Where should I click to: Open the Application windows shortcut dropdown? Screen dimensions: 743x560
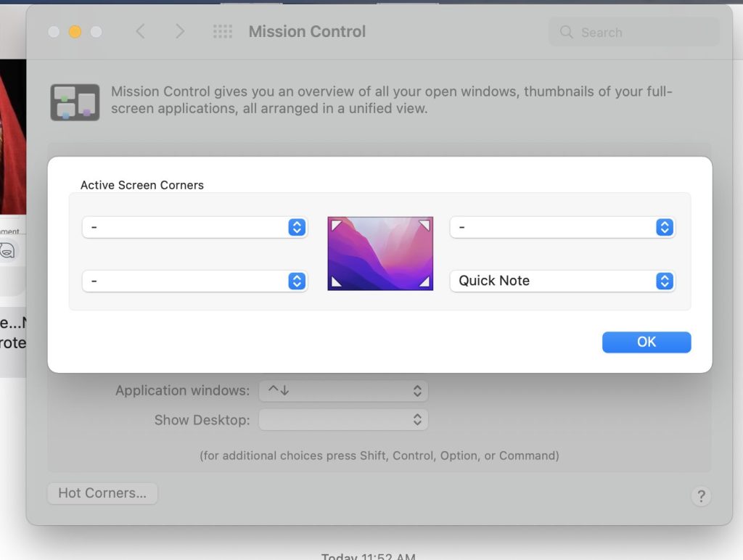[x=343, y=391]
